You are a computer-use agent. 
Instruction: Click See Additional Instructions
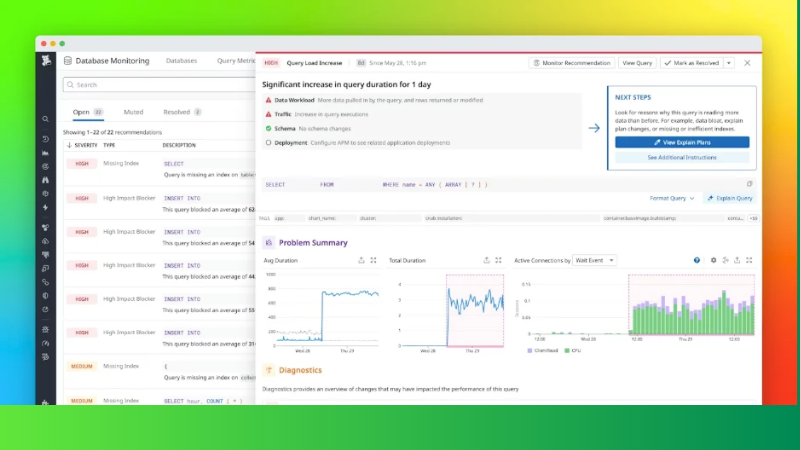coord(681,158)
